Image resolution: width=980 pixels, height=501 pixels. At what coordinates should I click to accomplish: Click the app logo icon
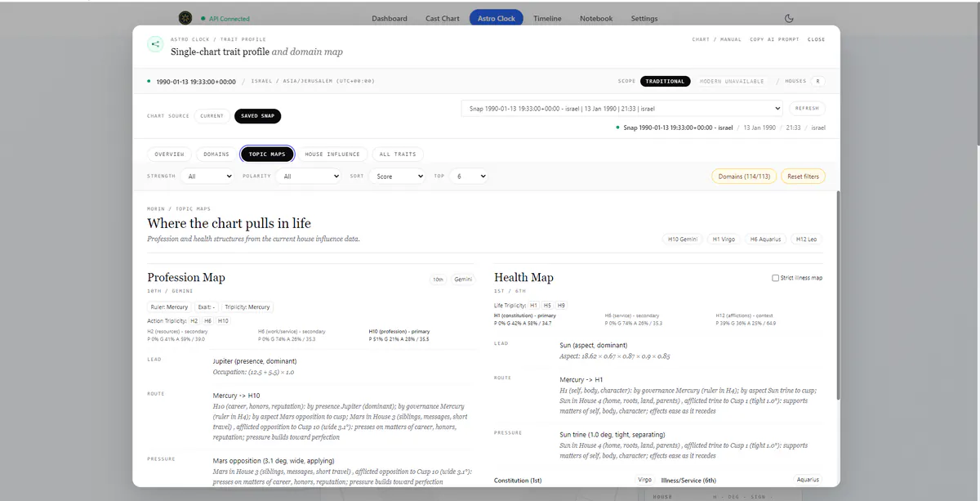[185, 18]
